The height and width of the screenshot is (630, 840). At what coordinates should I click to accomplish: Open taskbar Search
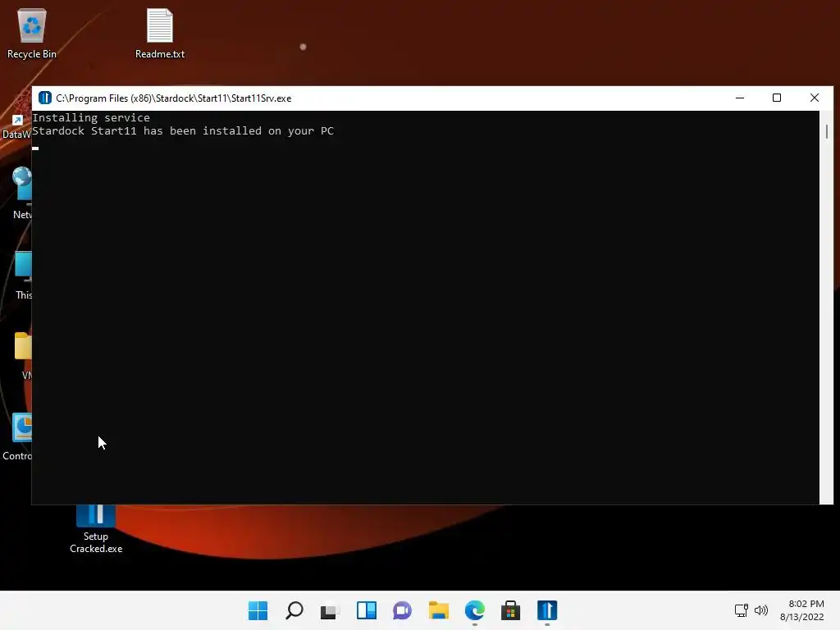(x=294, y=610)
